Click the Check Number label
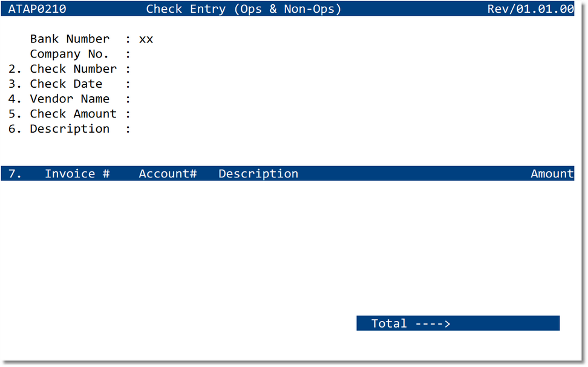Viewport: 588px width, 367px height. click(x=73, y=69)
